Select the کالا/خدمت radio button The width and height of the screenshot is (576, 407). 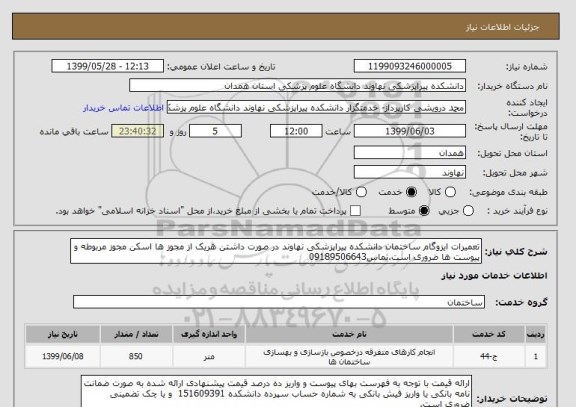[x=361, y=192]
